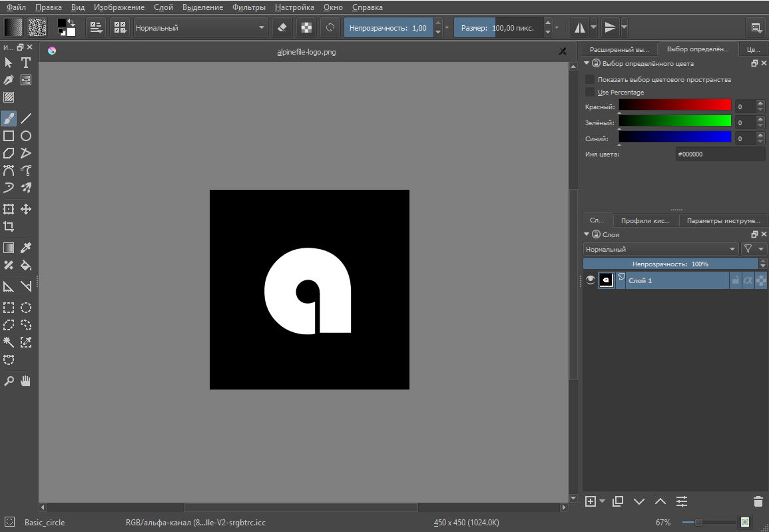Open add-layer type dropdown arrow
The image size is (769, 532).
603,501
